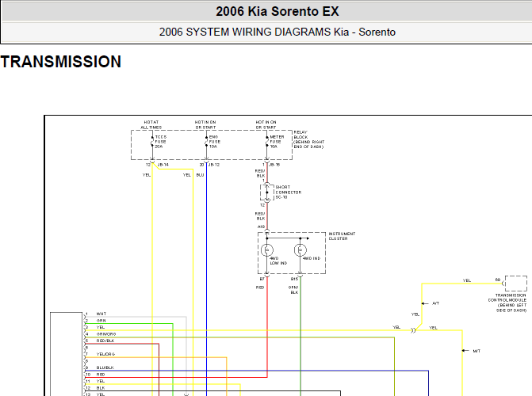Screen dimensions: 532x396
Task: Click the METER fuse symbol in the relay block
Action: tap(267, 142)
